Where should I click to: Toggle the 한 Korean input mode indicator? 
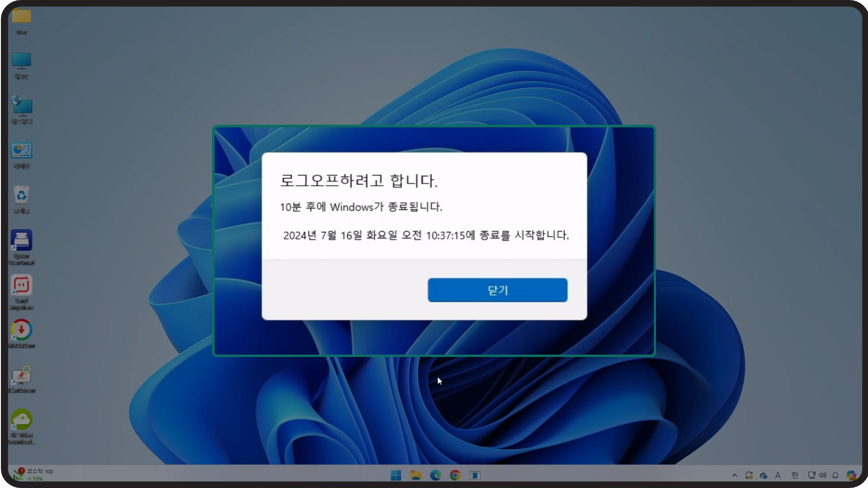click(795, 475)
